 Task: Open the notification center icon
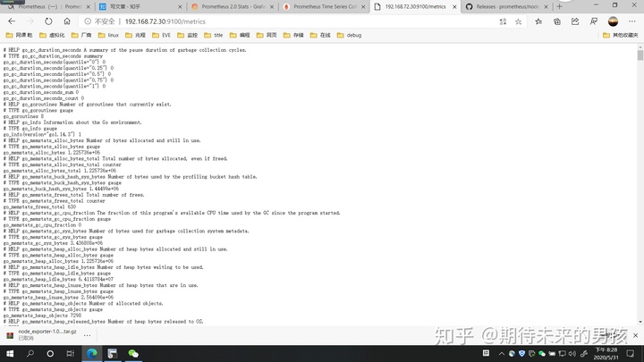coord(631,353)
